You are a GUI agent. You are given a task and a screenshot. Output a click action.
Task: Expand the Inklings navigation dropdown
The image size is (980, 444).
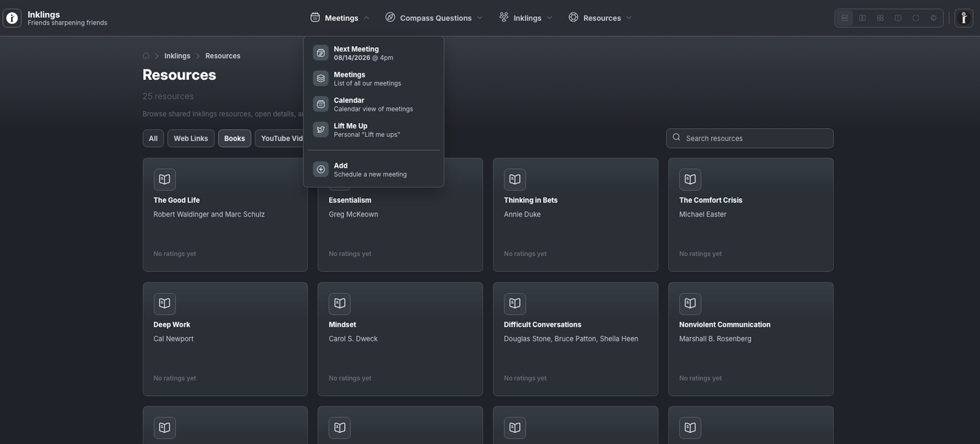tap(526, 18)
